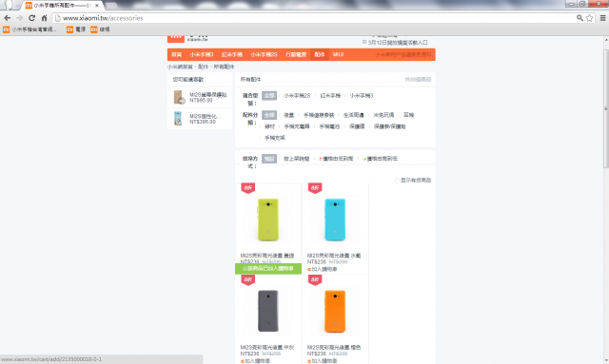
Task: Select the default sort option 預設
Action: 269,159
